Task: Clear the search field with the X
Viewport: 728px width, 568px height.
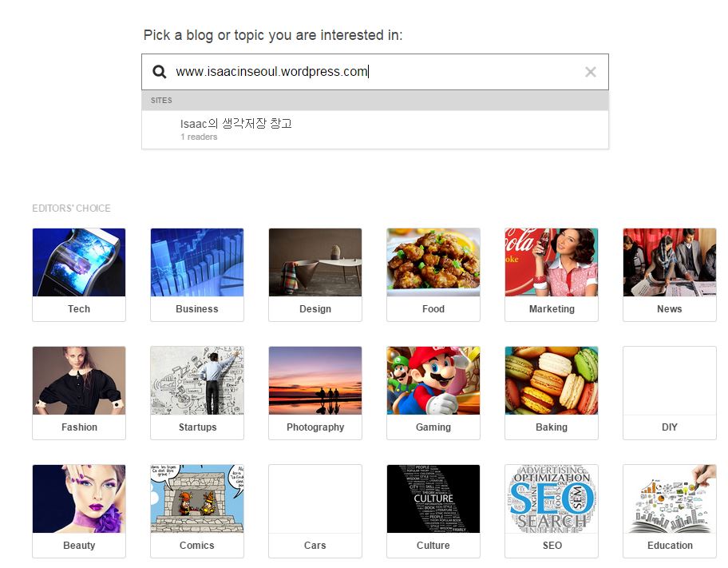Action: [591, 72]
